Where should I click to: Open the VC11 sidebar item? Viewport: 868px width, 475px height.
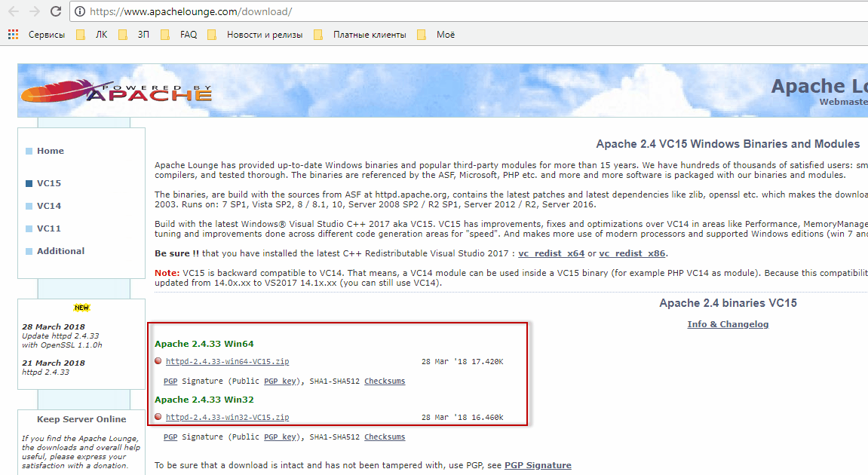pyautogui.click(x=49, y=228)
